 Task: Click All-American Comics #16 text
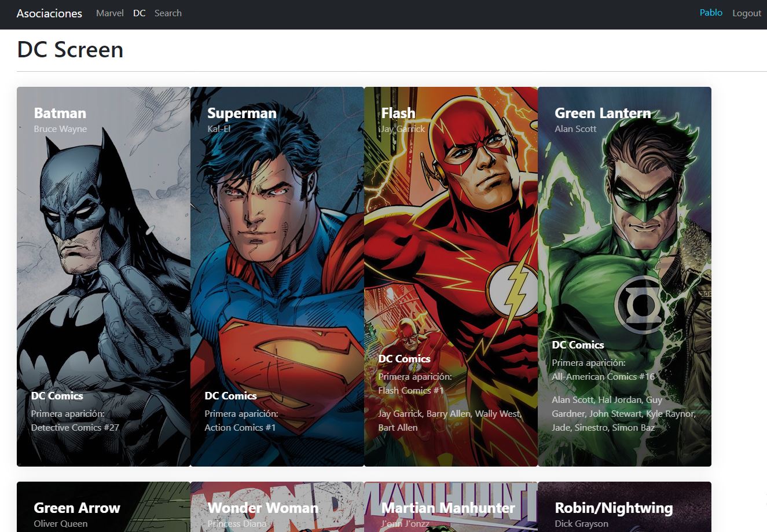[603, 376]
